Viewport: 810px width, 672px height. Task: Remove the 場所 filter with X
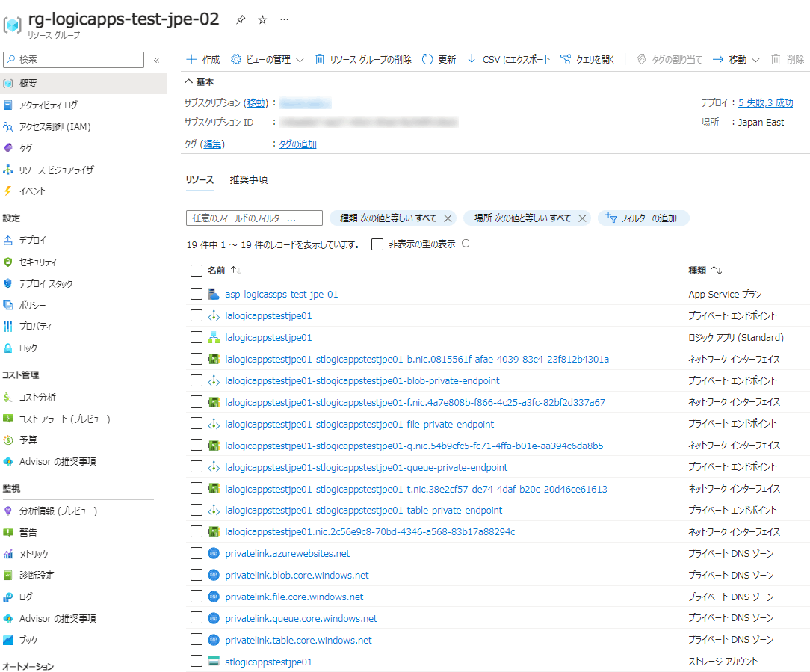point(582,218)
